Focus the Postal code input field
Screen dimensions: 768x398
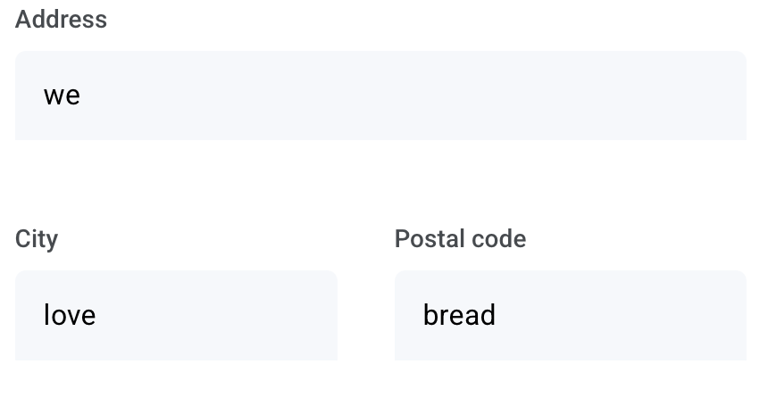(x=571, y=315)
